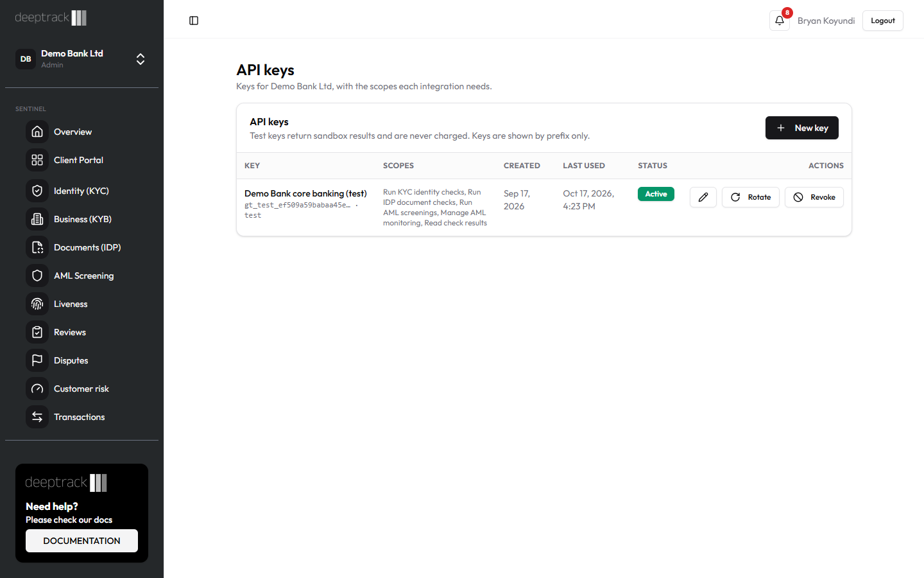Click the key prefix gt_test_ef509a59babaa45e
This screenshot has height=578, width=924.
pos(298,206)
